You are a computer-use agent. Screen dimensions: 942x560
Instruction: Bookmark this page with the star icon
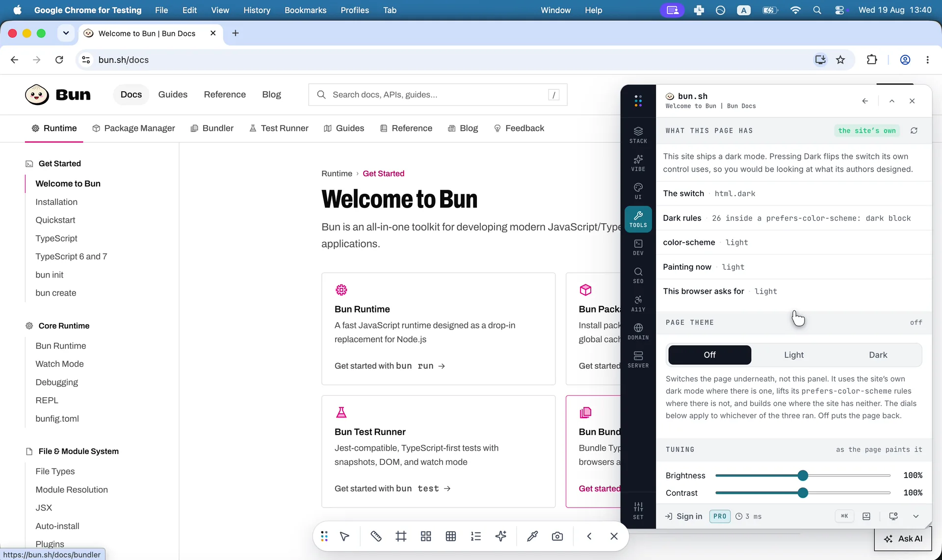(840, 60)
